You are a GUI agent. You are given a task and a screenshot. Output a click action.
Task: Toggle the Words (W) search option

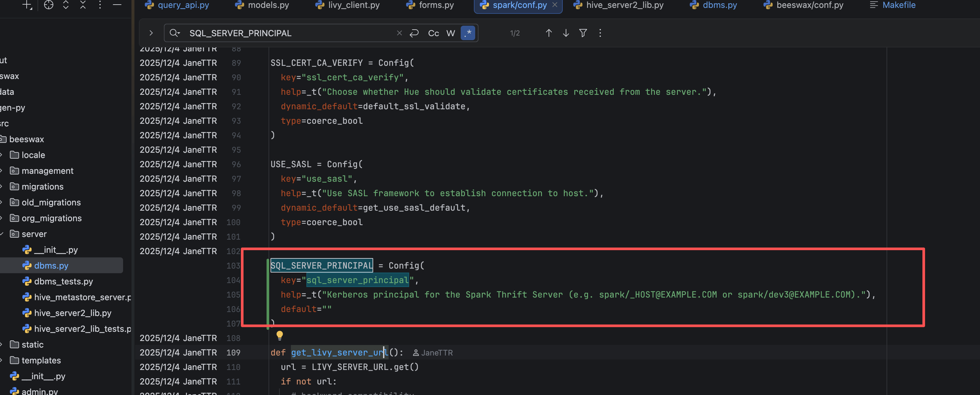[451, 33]
